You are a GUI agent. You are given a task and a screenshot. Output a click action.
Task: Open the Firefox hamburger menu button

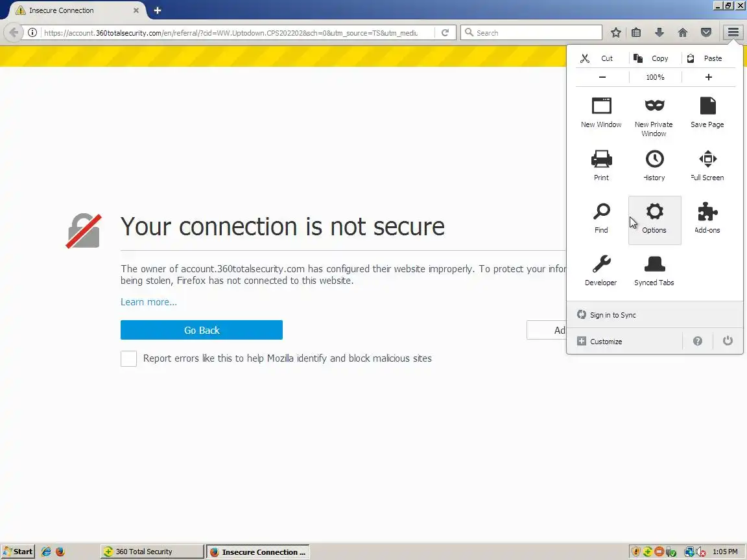pos(733,32)
